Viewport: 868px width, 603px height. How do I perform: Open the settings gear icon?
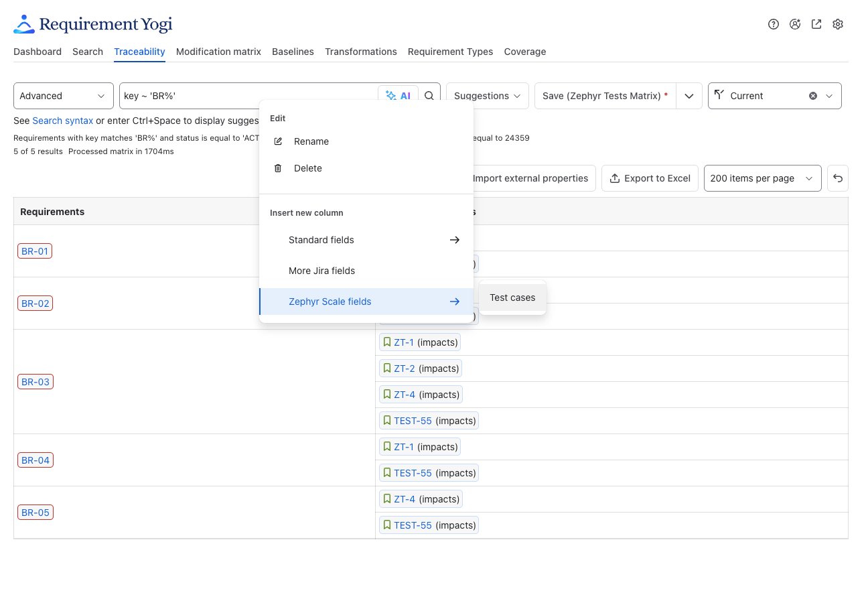pos(838,24)
